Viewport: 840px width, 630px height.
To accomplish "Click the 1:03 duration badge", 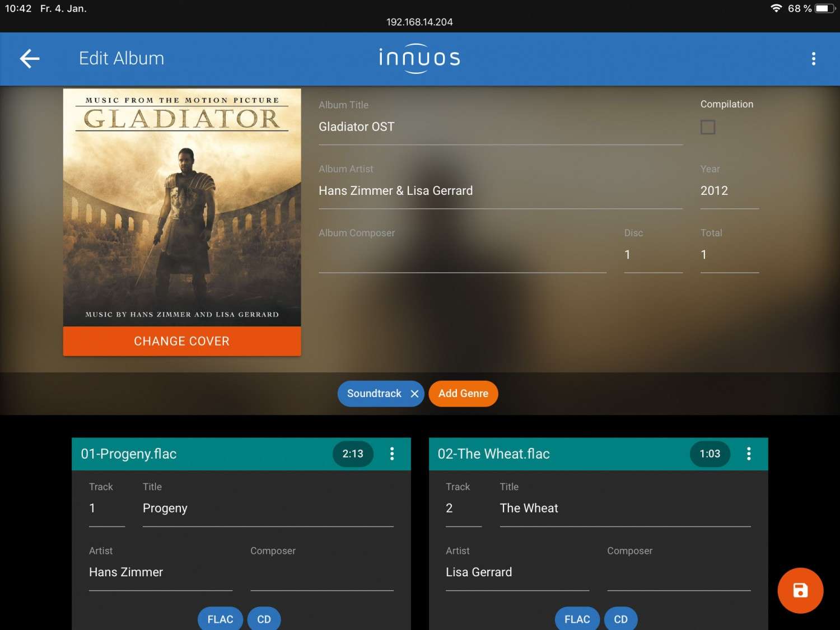I will (710, 454).
